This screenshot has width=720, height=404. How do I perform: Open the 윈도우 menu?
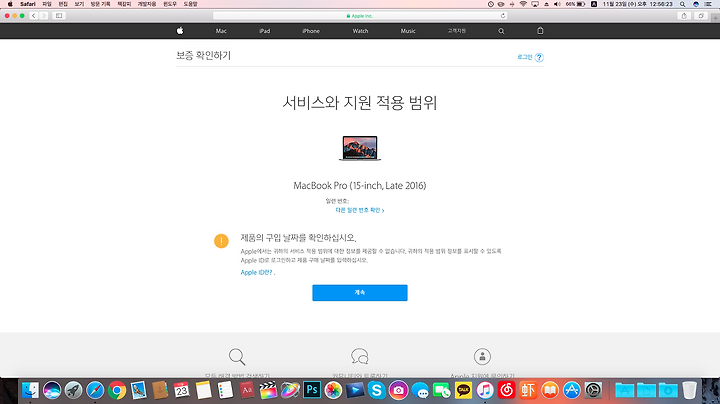click(x=170, y=4)
